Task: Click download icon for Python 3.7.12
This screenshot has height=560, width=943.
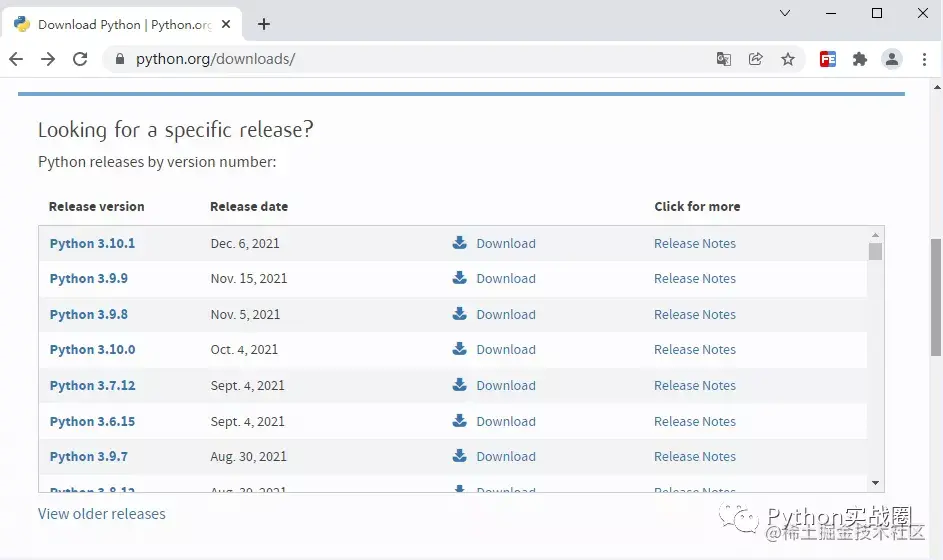Action: coord(459,384)
